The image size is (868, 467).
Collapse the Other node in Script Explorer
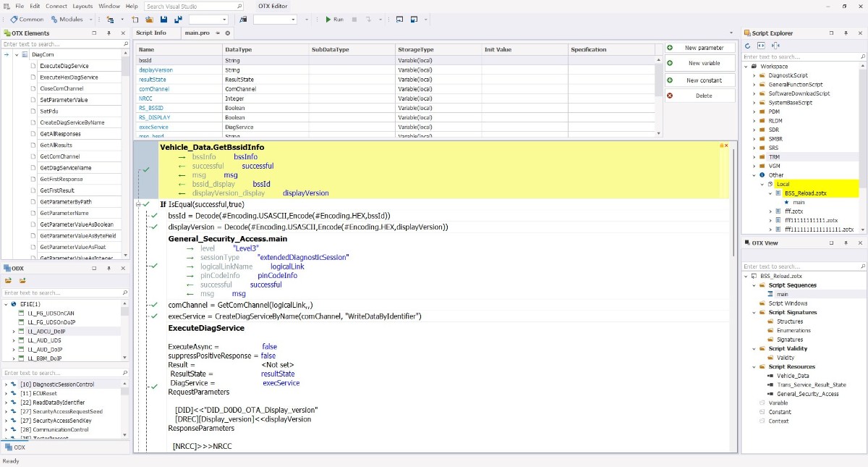(753, 175)
